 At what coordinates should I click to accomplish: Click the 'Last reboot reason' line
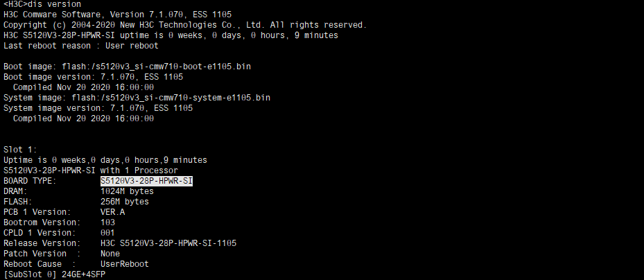81,46
